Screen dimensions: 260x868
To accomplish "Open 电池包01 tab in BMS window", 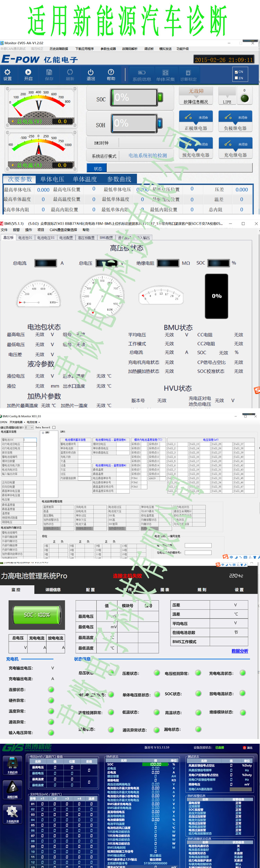I will [x=25, y=238].
